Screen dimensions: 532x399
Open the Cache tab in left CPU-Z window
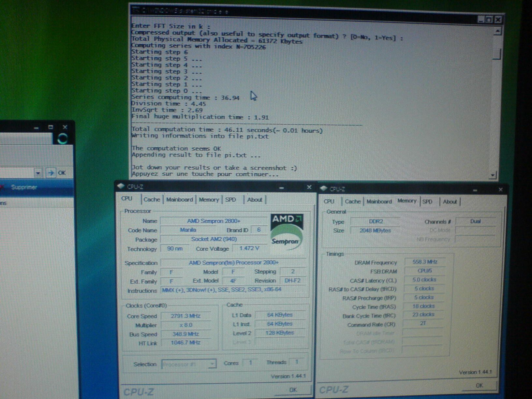tap(152, 199)
